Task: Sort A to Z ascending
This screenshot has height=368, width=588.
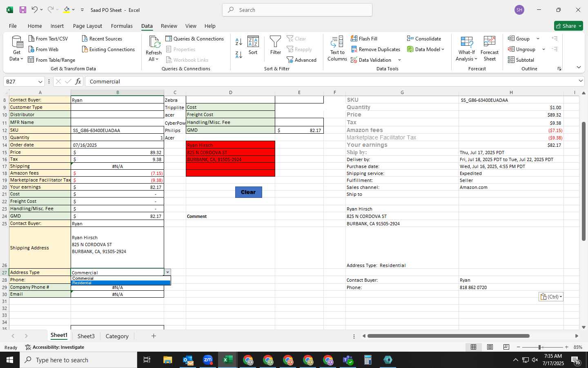Action: (x=239, y=42)
